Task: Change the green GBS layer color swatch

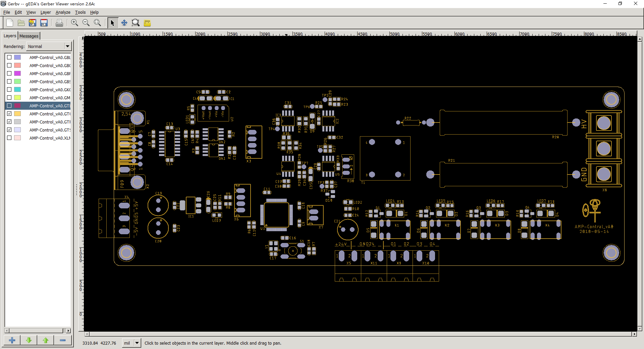Action: [17, 82]
